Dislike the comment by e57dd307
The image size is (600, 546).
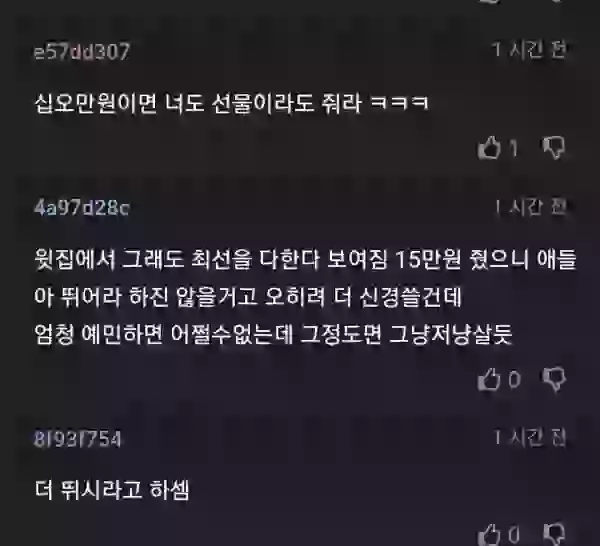tap(554, 147)
